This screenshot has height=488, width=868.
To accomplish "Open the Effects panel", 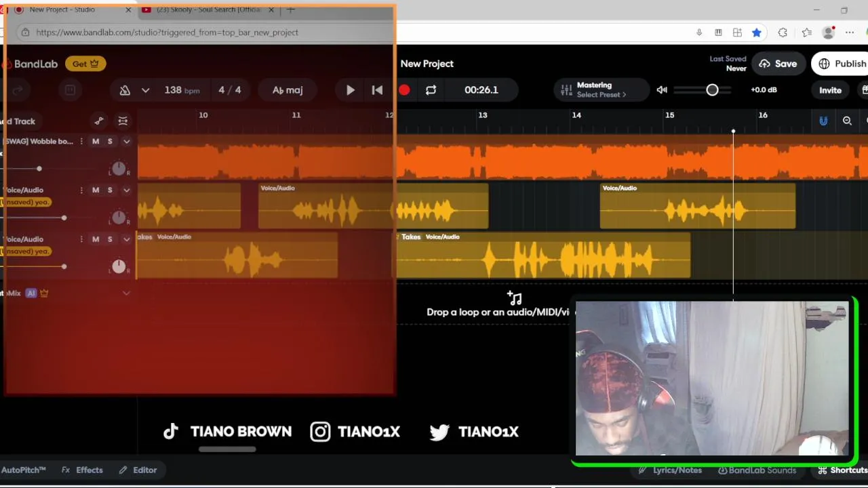I will pos(82,470).
